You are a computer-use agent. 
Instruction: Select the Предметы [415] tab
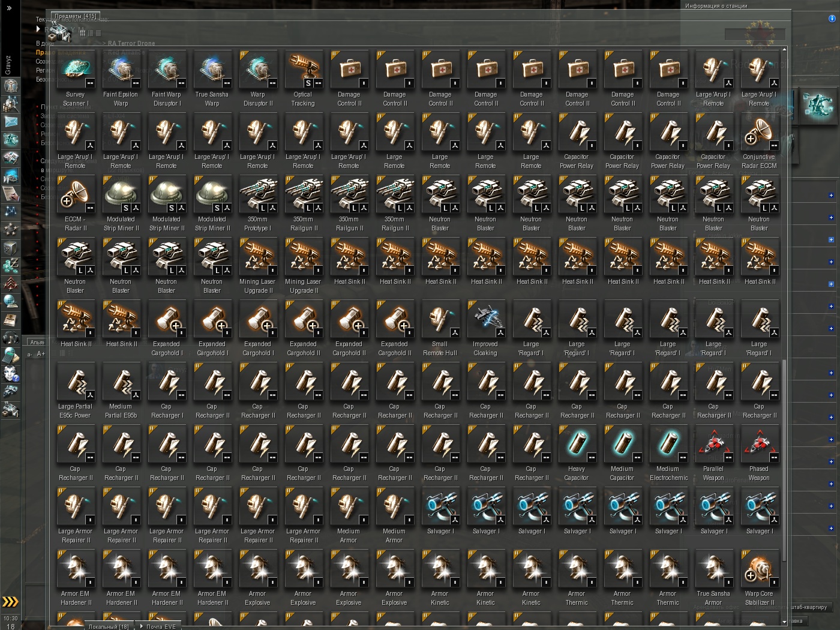[76, 16]
